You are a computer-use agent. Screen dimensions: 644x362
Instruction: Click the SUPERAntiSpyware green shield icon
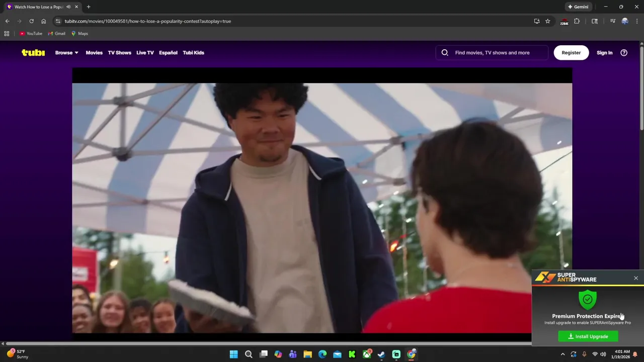(x=587, y=299)
